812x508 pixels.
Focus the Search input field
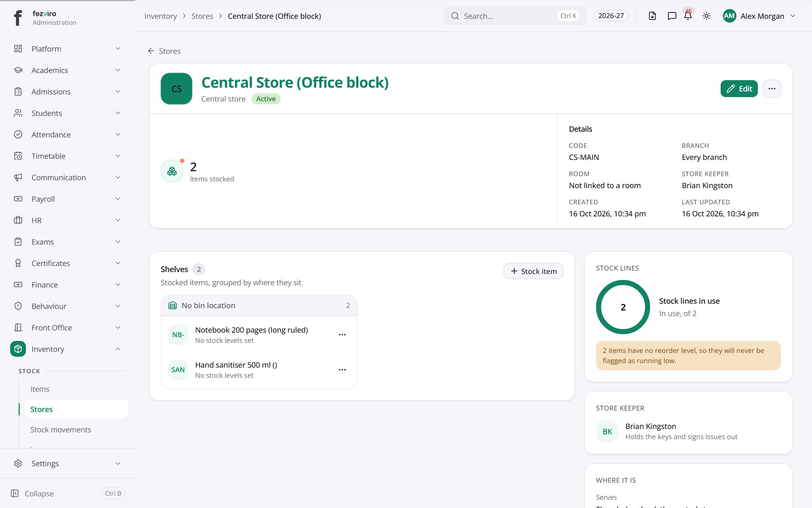[x=515, y=16]
